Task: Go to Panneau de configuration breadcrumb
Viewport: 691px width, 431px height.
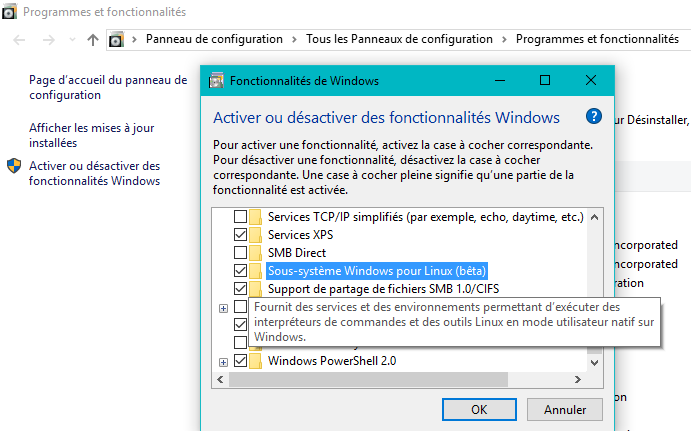Action: 214,39
